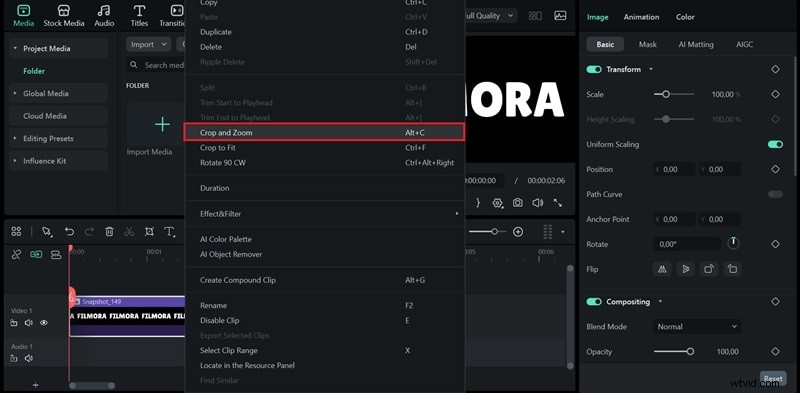Image resolution: width=800 pixels, height=393 pixels.
Task: Click the preview volume speaker icon
Action: (538, 203)
